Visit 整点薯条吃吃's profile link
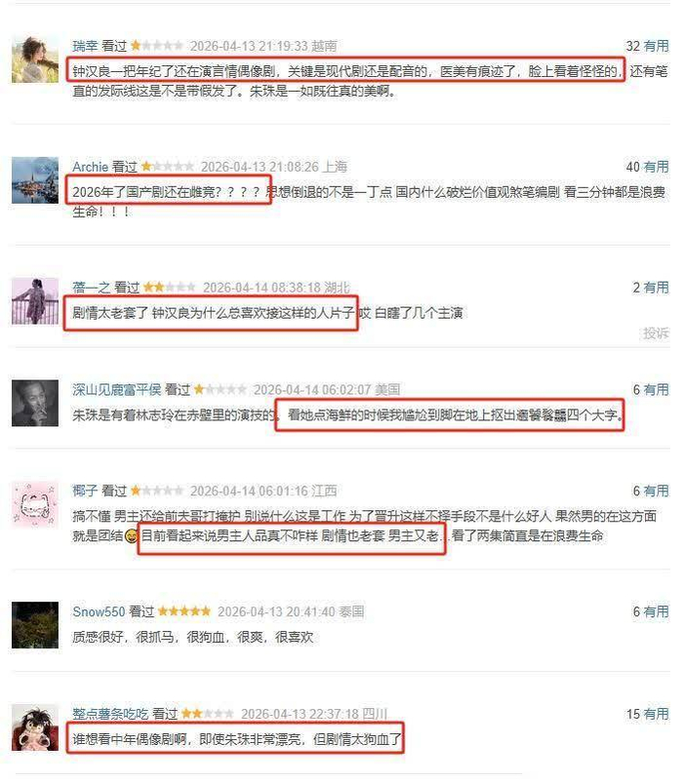 [x=110, y=714]
